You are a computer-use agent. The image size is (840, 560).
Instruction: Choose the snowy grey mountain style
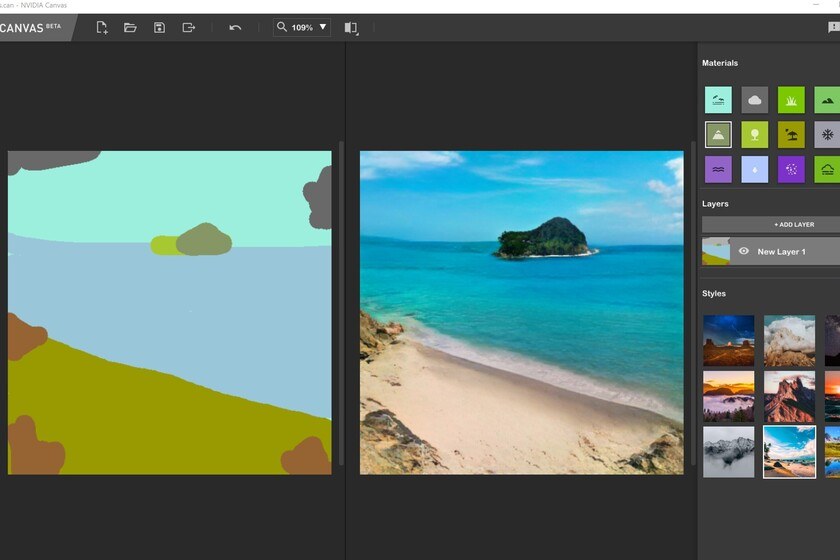coord(728,452)
